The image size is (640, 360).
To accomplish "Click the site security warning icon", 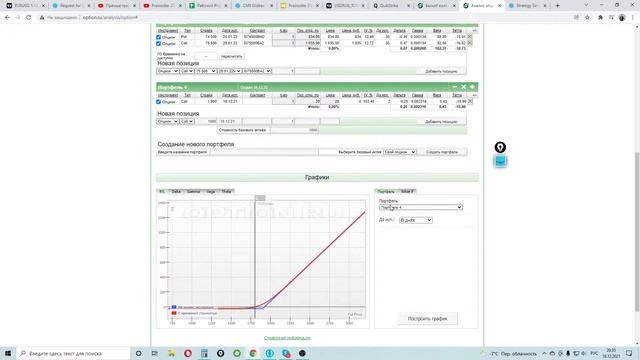I will coord(42,18).
